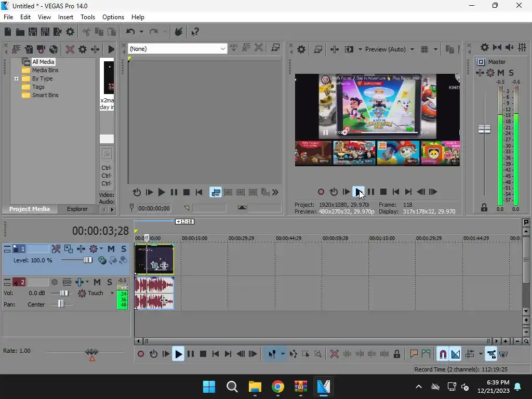
Task: Create a new project with toolbar icon
Action: (x=8, y=32)
